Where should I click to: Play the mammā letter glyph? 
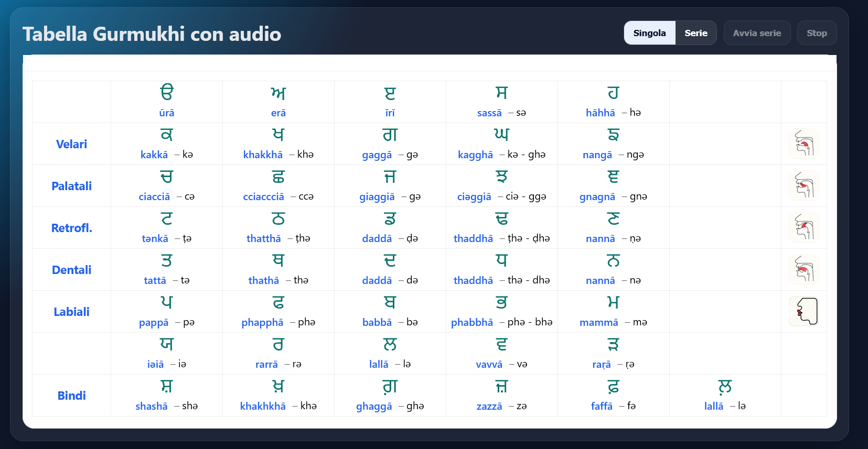(x=613, y=303)
